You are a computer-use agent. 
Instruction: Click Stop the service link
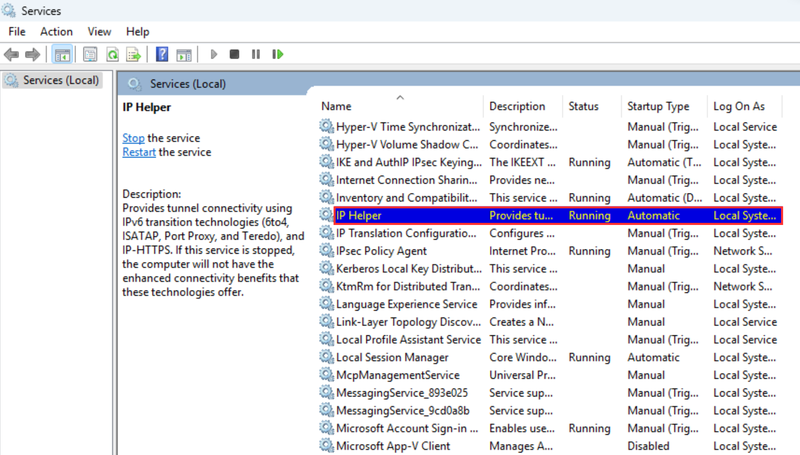[133, 138]
